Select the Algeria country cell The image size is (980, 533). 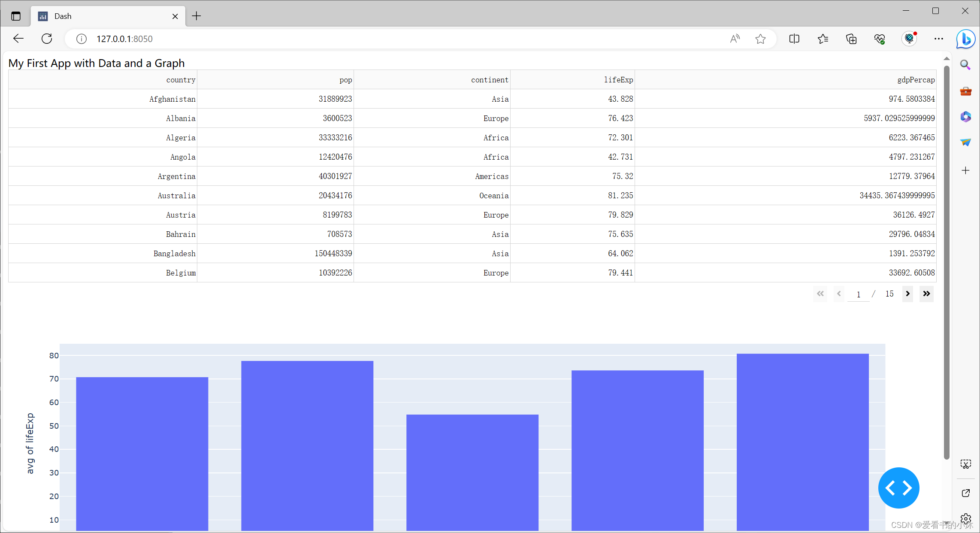[x=103, y=138]
